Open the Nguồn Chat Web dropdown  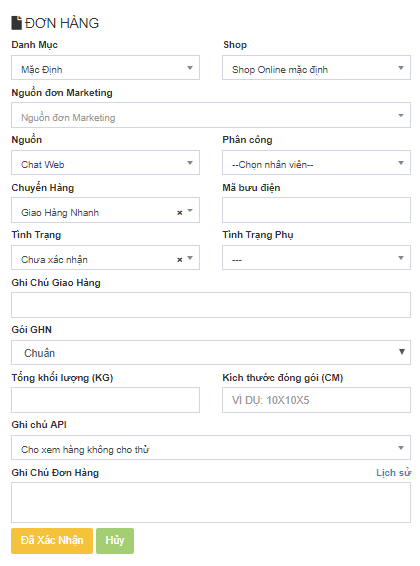tap(105, 163)
